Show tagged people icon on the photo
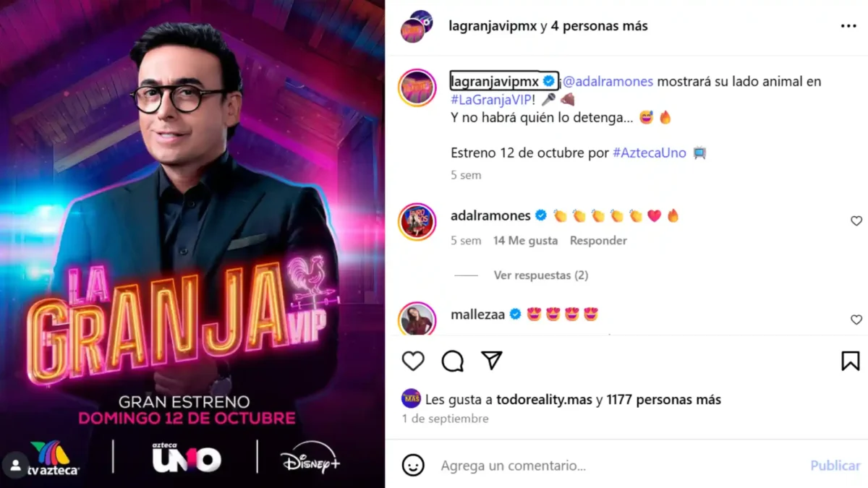This screenshot has height=488, width=868. click(x=15, y=464)
